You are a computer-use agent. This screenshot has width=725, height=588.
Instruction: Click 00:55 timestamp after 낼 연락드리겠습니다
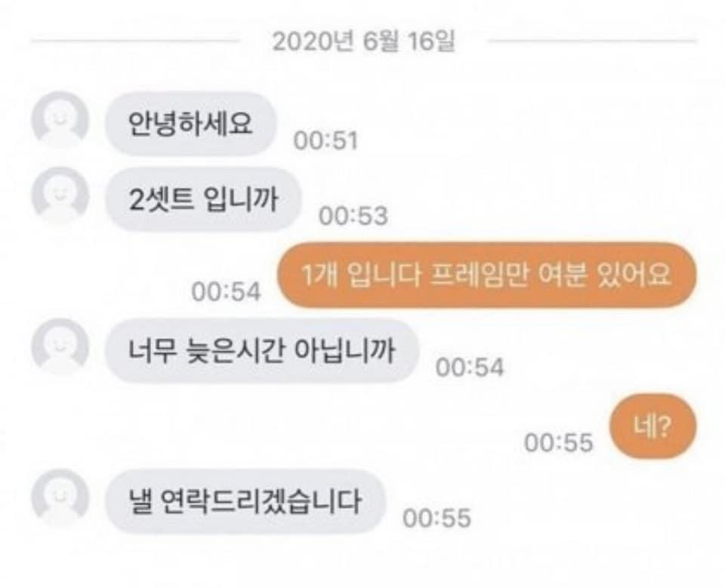437,519
